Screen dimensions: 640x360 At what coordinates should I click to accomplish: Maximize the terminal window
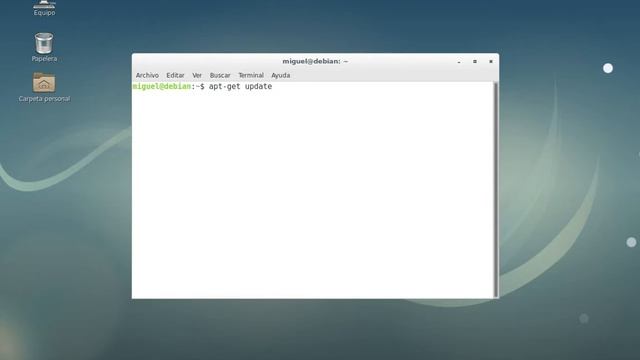[475, 62]
